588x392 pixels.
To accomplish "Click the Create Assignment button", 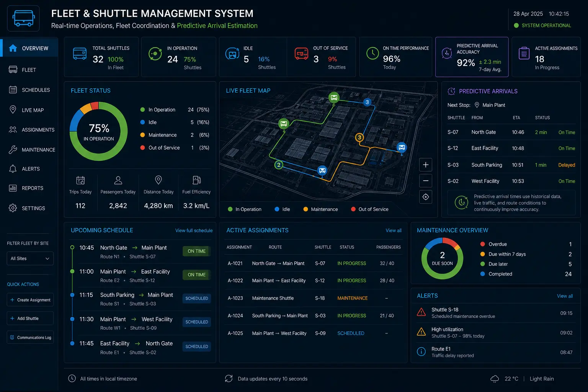I will click(30, 300).
